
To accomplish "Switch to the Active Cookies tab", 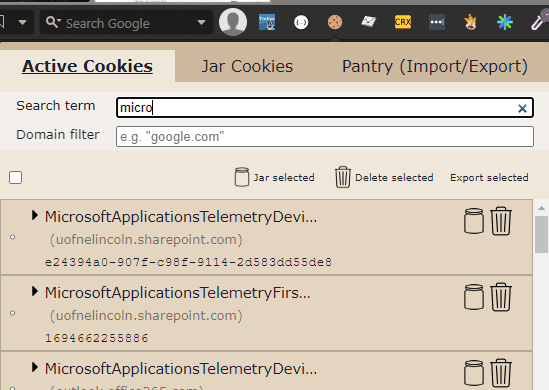I will [x=87, y=66].
